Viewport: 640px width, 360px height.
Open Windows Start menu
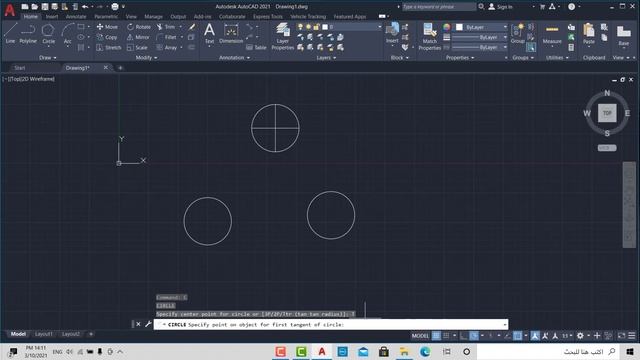point(630,351)
